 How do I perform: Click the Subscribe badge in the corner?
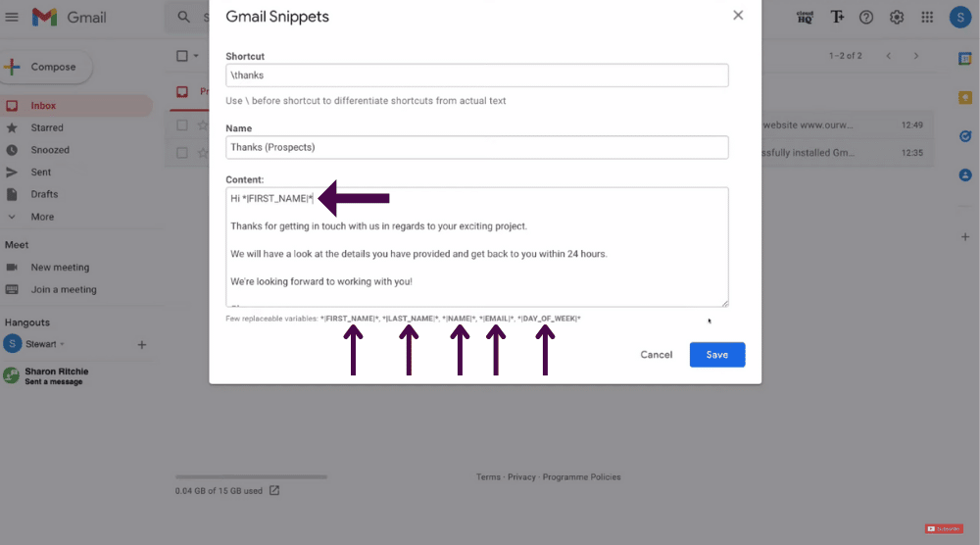(944, 528)
